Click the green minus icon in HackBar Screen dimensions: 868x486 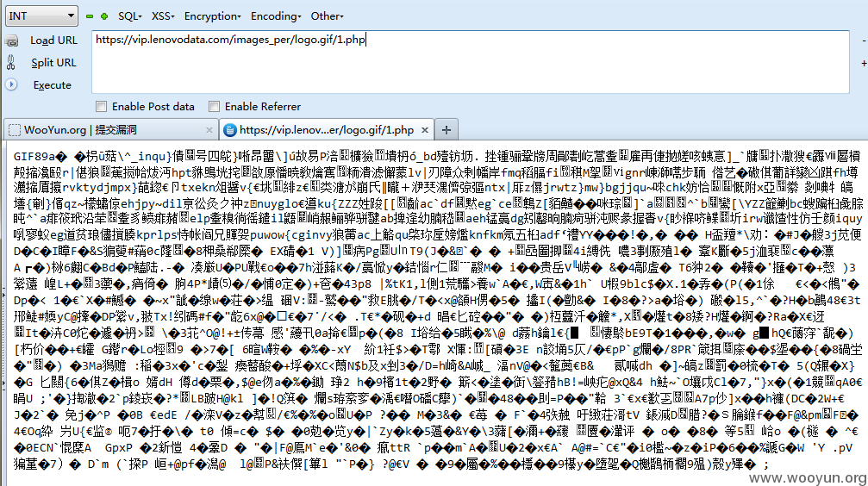pos(90,16)
